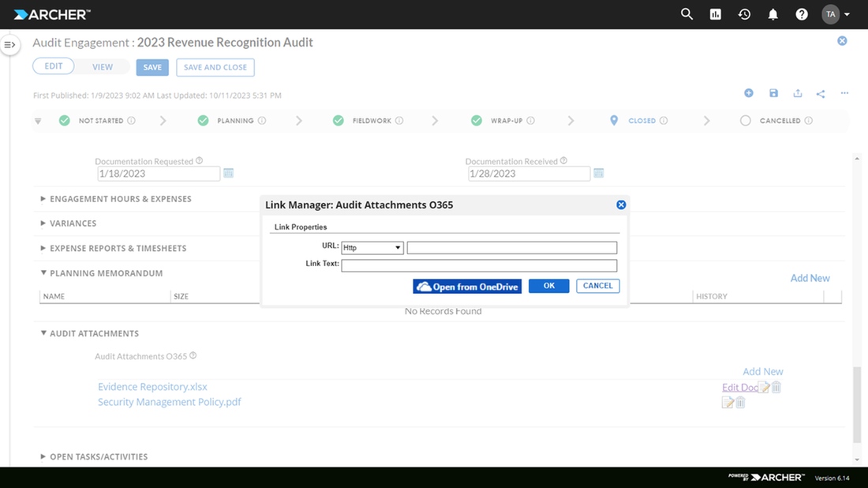Click Open from OneDrive button

tap(467, 287)
